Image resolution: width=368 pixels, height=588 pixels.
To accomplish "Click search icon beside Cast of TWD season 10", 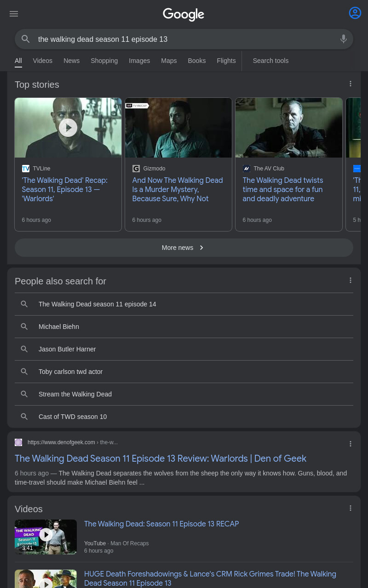I will pos(24,417).
